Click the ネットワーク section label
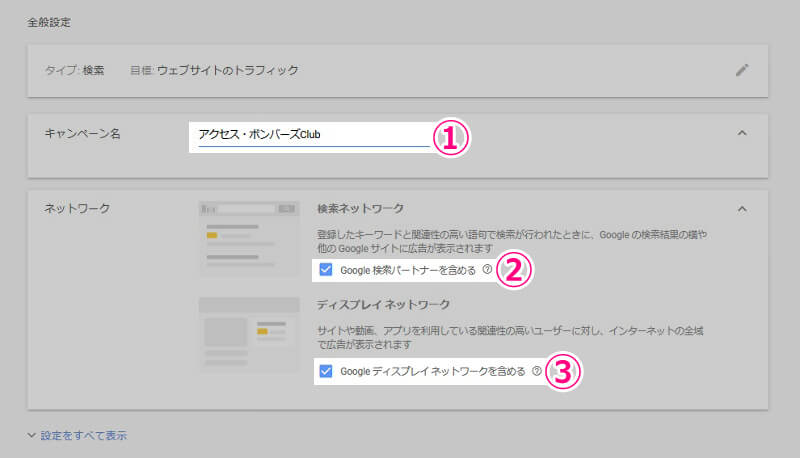Viewport: 800px width, 458px height. [77, 209]
